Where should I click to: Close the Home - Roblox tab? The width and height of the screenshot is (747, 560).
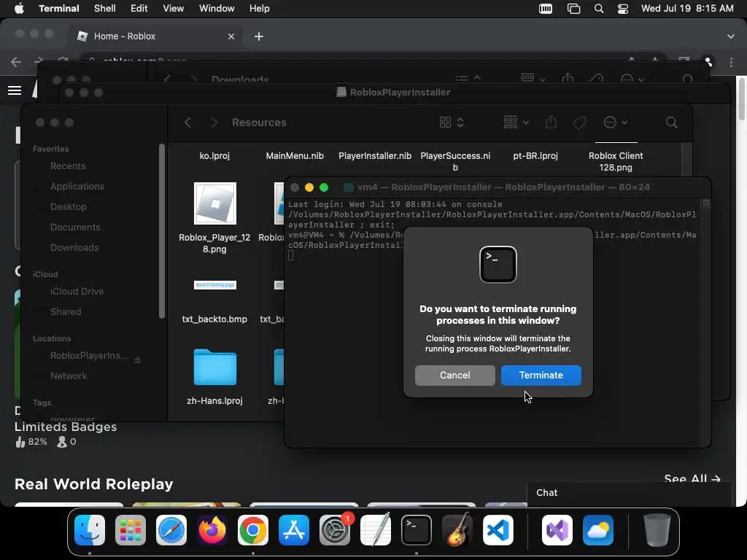(x=231, y=36)
